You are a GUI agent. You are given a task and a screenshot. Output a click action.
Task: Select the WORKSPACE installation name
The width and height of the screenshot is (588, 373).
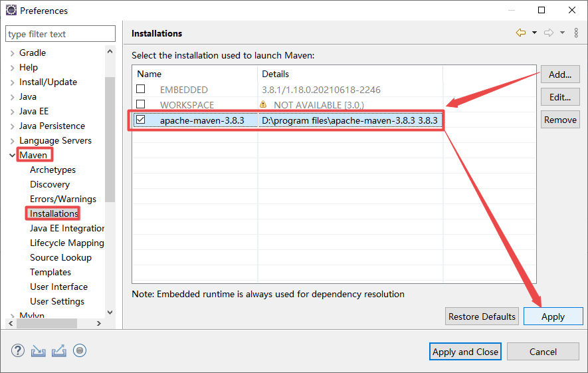pyautogui.click(x=187, y=104)
